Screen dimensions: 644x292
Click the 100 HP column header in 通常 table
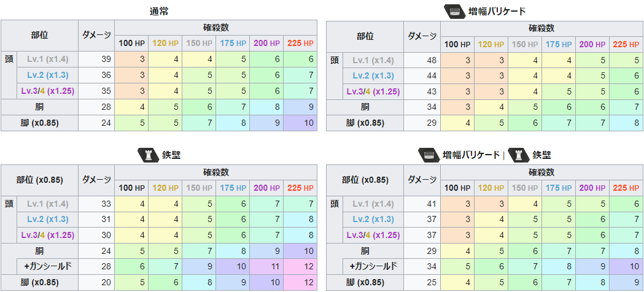pos(131,43)
